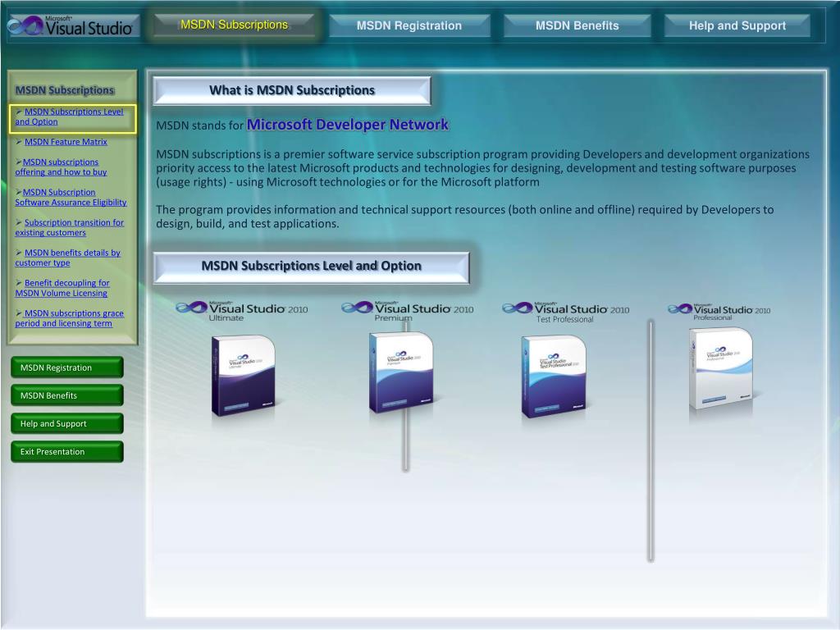Open MSDN Subscriptions Level and Option link
Screen dimensions: 840x630
pyautogui.click(x=70, y=116)
